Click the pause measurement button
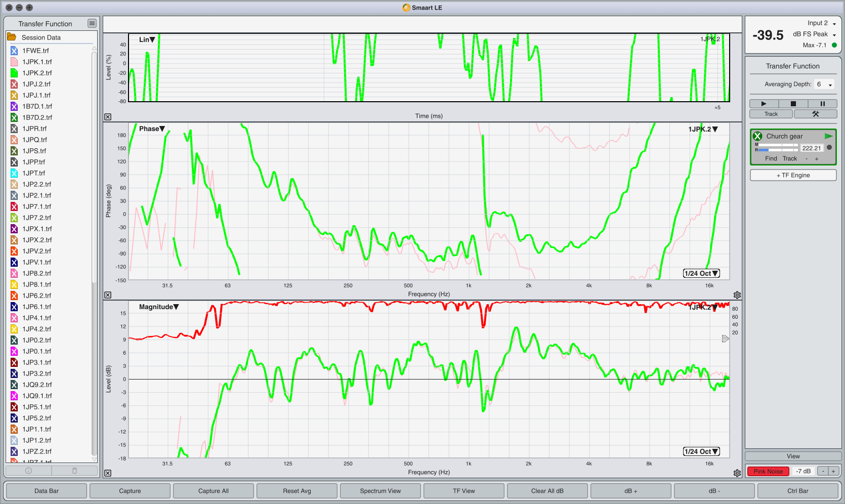This screenshot has height=504, width=845. 822,104
